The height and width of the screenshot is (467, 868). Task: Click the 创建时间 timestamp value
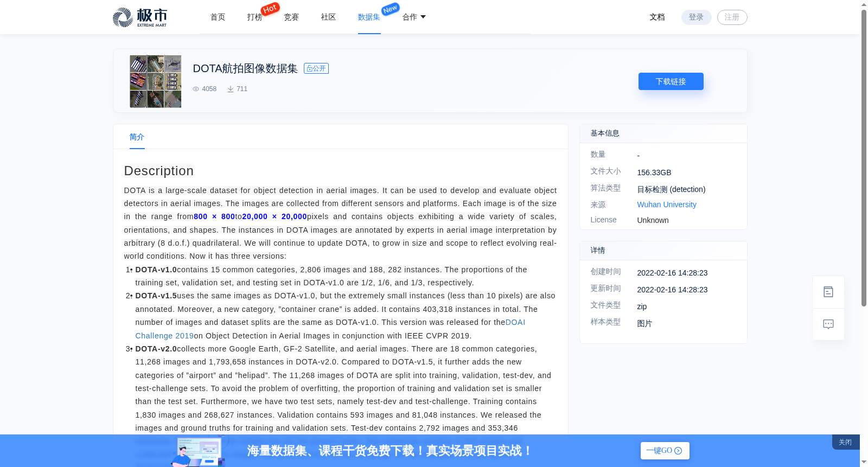click(x=672, y=273)
